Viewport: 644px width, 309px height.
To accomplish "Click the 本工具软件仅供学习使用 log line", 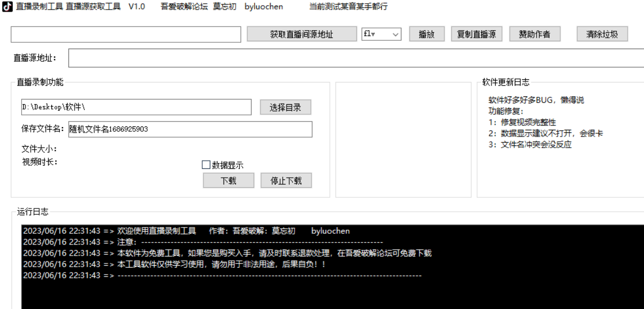I will [x=175, y=265].
